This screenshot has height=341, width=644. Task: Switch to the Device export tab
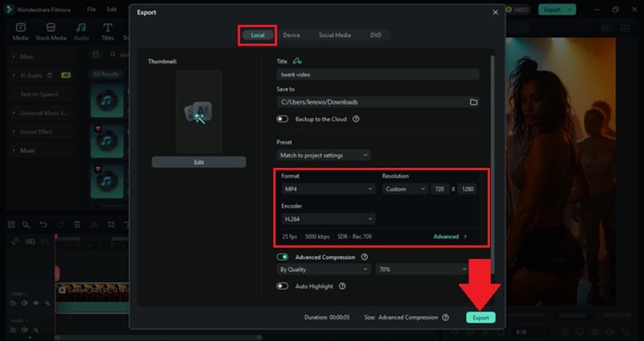point(291,35)
